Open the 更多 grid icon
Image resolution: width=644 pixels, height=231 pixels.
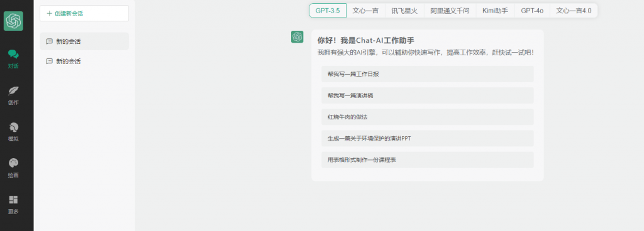(14, 200)
